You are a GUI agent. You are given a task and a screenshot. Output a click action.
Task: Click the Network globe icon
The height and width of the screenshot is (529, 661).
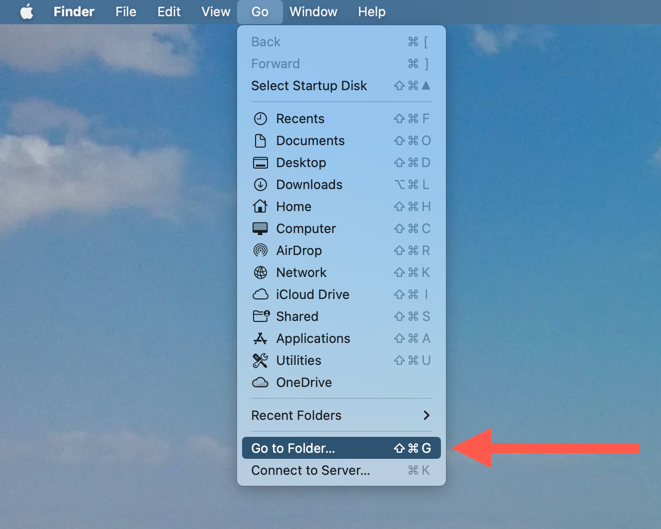click(260, 272)
